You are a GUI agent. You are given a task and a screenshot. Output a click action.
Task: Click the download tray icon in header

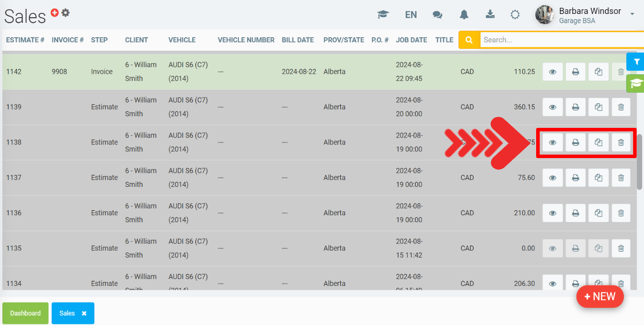[490, 14]
